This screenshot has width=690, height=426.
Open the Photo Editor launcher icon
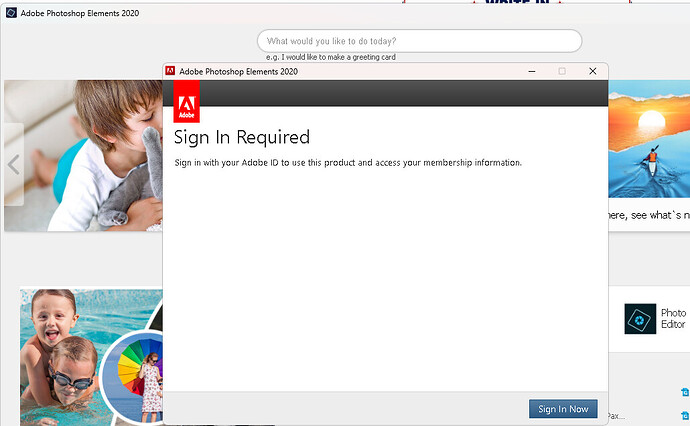pyautogui.click(x=640, y=319)
